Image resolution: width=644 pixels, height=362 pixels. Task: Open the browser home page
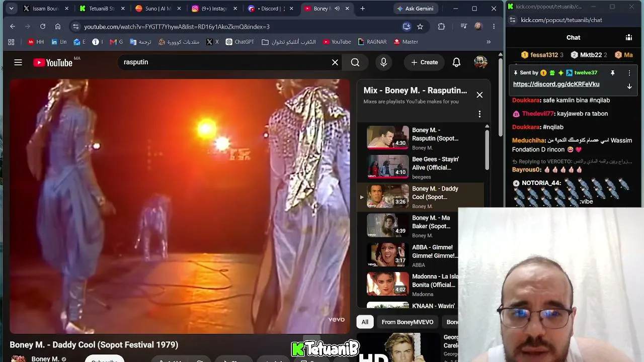pos(58,27)
